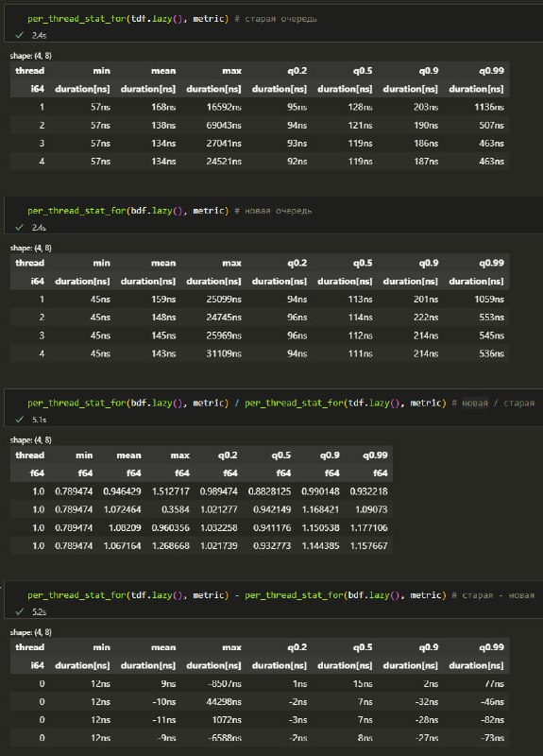The height and width of the screenshot is (756, 543).
Task: Click the 148ns mean value
Action: [163, 318]
